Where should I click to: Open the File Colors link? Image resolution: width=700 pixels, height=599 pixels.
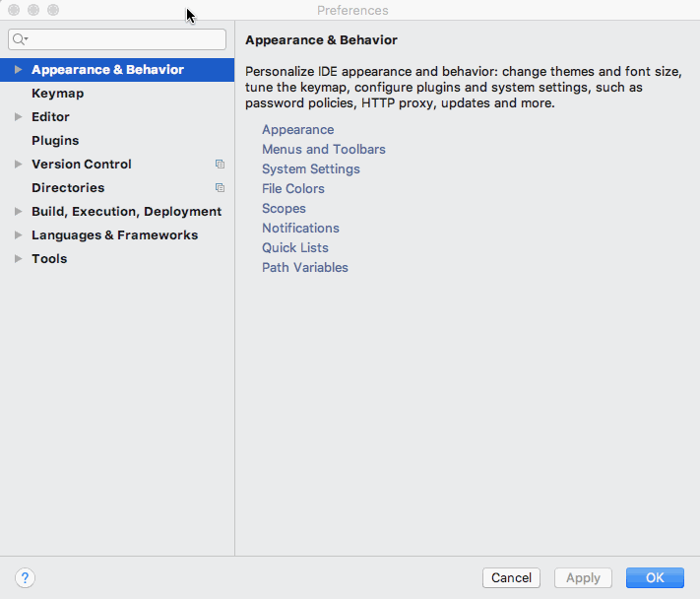(292, 189)
